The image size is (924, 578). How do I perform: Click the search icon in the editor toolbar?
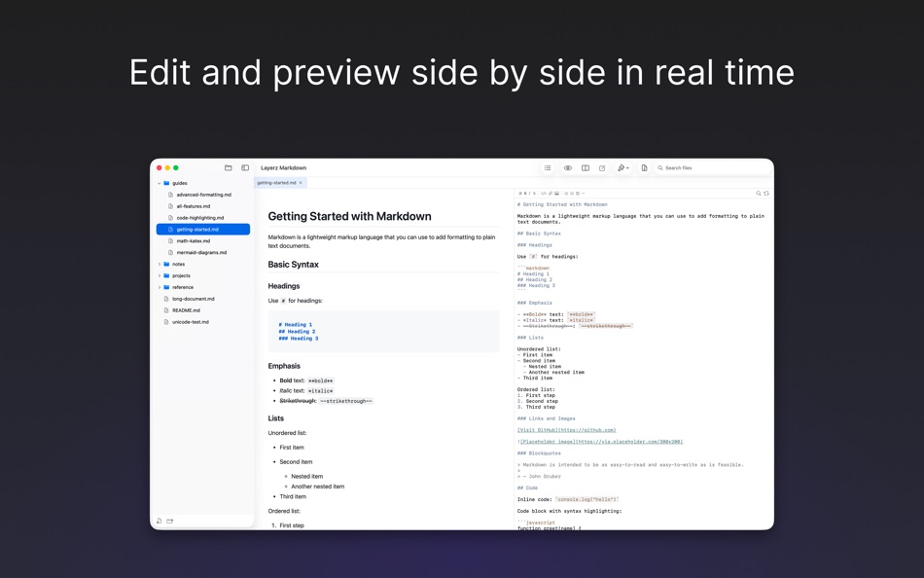[759, 194]
